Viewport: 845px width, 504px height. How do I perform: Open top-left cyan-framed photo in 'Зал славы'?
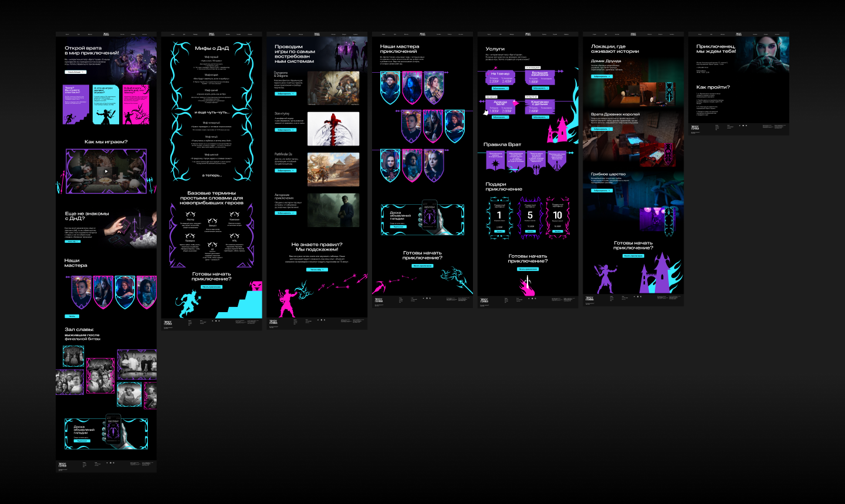pos(73,356)
